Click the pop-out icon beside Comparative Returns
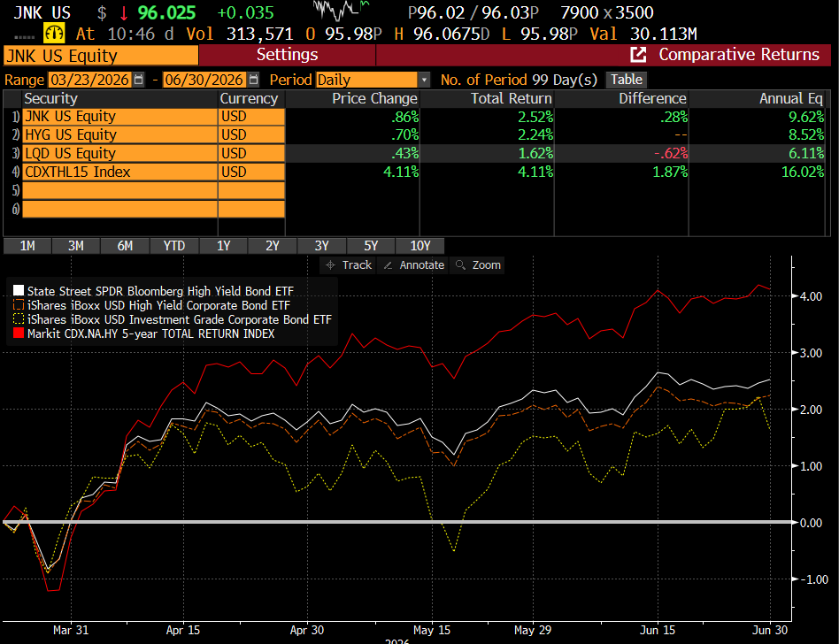The width and height of the screenshot is (839, 644). [638, 55]
